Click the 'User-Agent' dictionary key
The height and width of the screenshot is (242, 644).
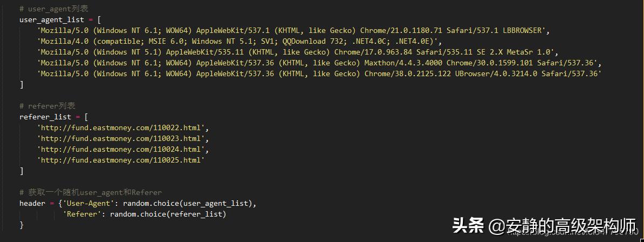(88, 203)
